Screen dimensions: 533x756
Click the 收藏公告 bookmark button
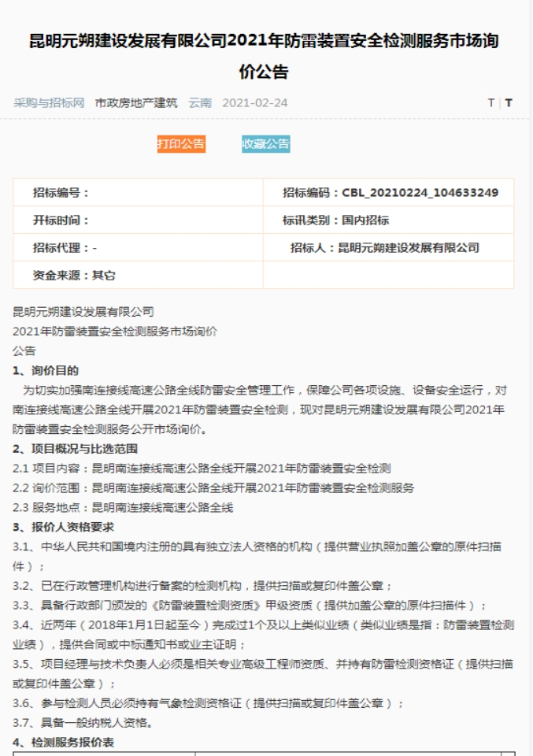point(265,144)
